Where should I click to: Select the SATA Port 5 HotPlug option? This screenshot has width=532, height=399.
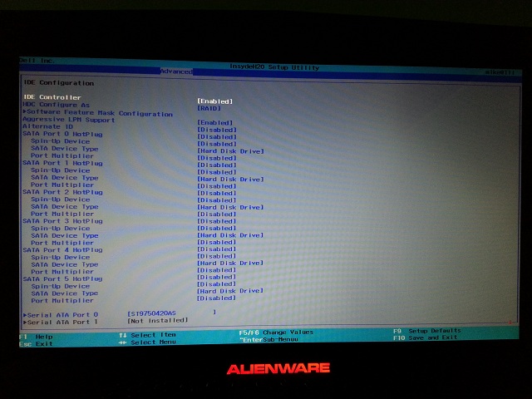coord(62,278)
